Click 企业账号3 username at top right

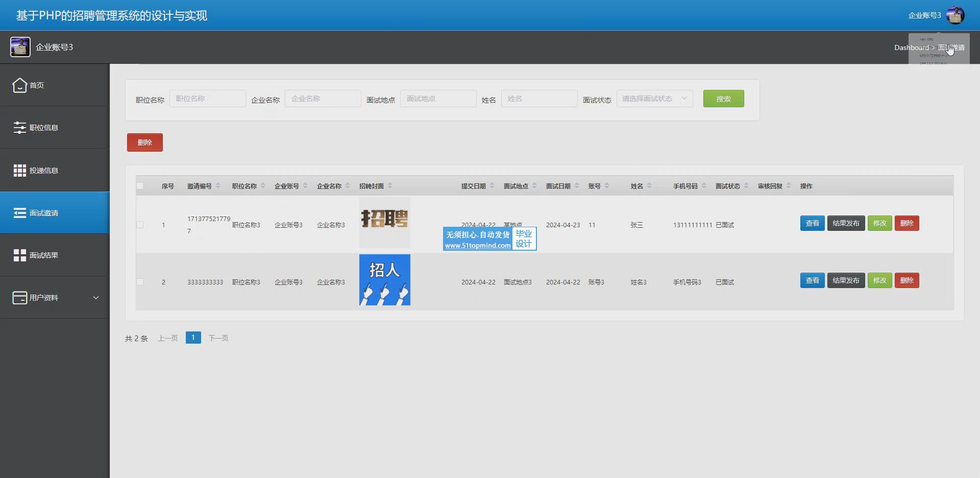click(x=924, y=15)
